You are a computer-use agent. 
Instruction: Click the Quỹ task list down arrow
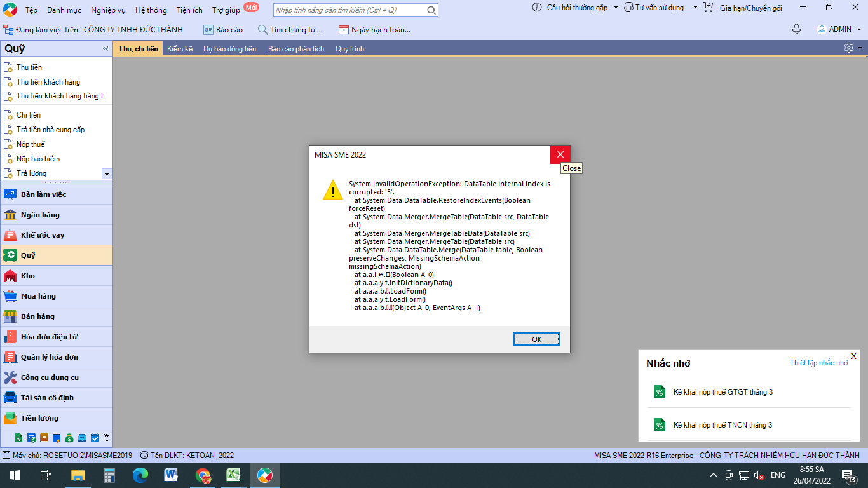[107, 173]
